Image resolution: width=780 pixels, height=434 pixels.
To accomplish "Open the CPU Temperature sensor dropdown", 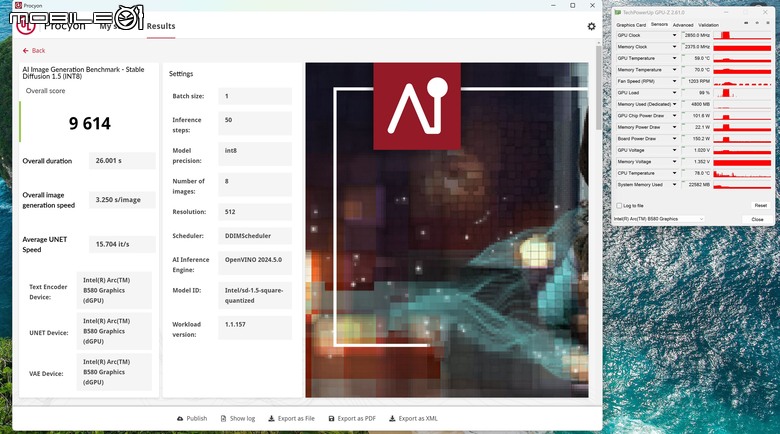I will point(675,173).
